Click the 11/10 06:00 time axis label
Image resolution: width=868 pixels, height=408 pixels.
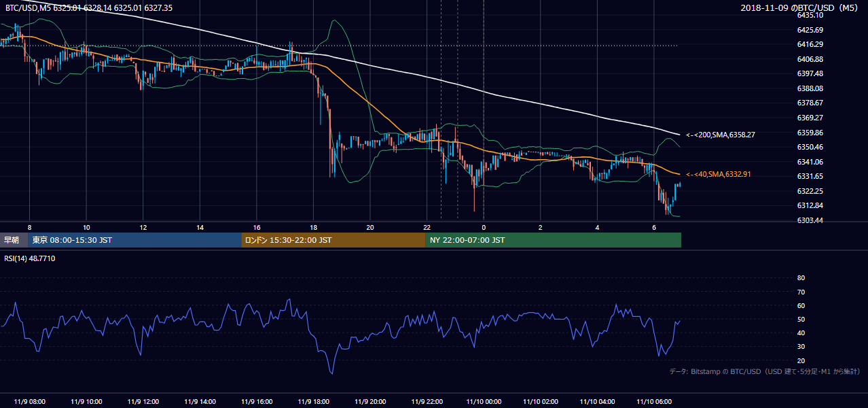pos(654,402)
